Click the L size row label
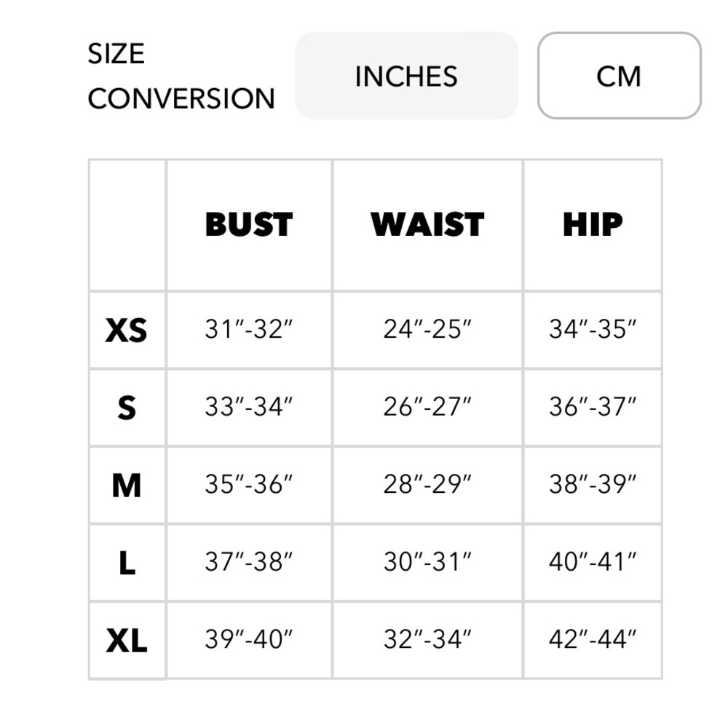This screenshot has width=728, height=728. pos(126,563)
